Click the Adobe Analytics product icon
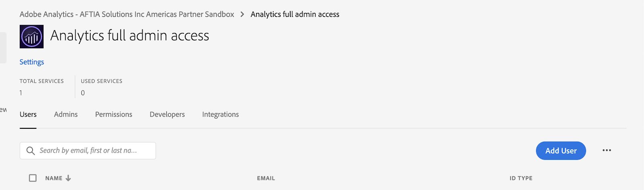 (x=31, y=37)
